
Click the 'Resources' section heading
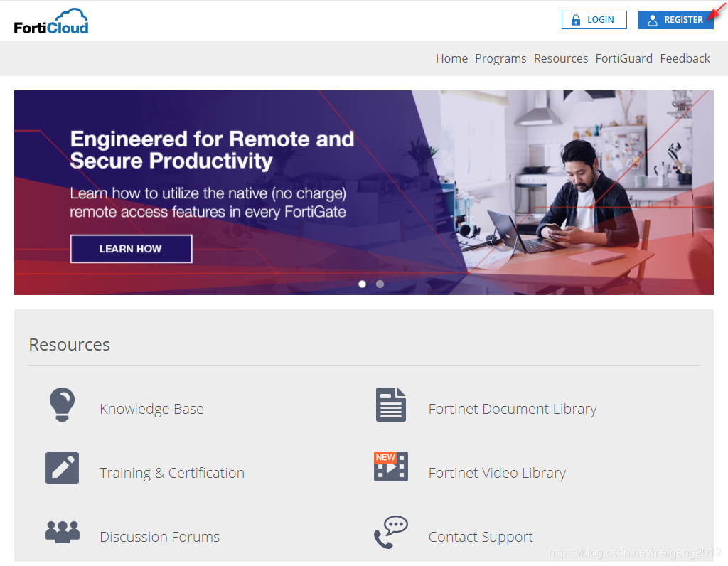[x=70, y=345]
